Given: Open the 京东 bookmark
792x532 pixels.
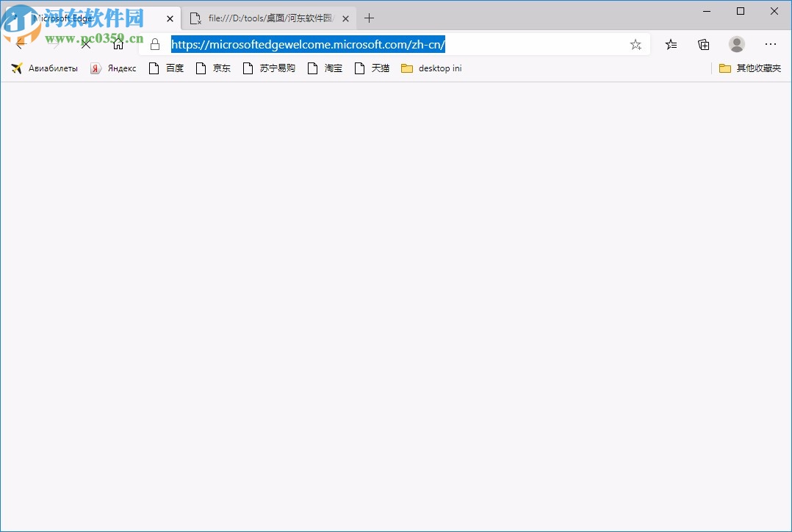Looking at the screenshot, I should 213,68.
